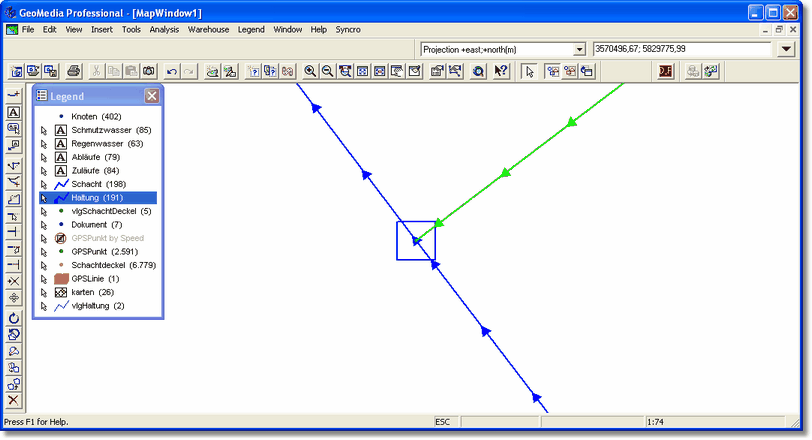Toggle locatability arrow for GPSLinie layer

44,279
